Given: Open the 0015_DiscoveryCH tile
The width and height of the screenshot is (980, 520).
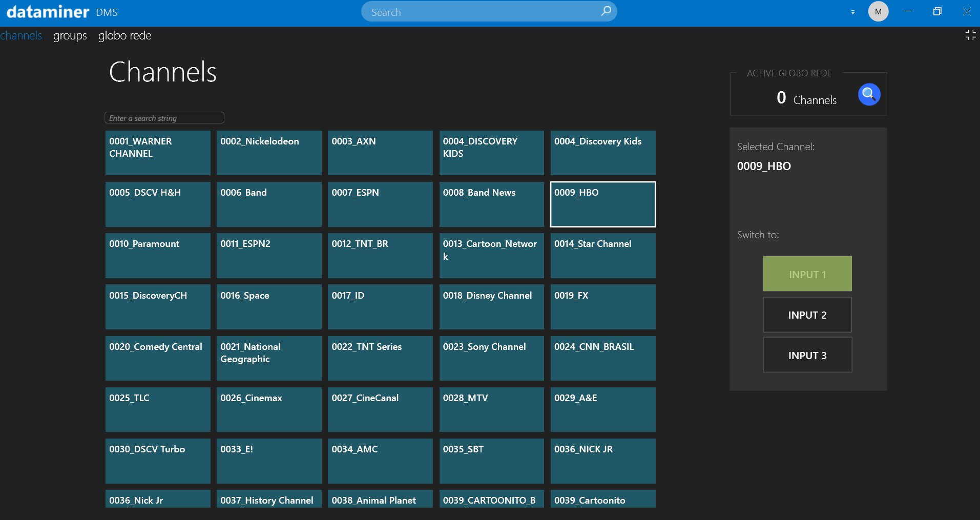Looking at the screenshot, I should click(x=158, y=307).
